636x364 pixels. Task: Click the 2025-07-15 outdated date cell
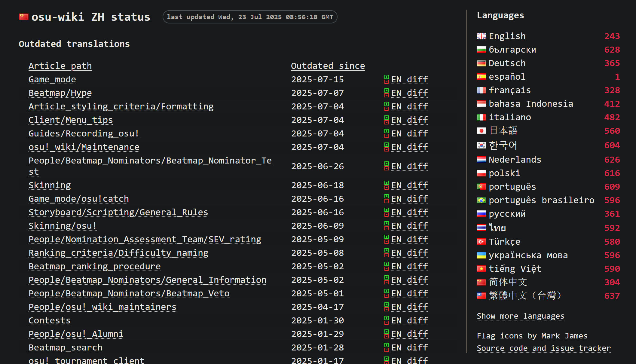pos(317,79)
